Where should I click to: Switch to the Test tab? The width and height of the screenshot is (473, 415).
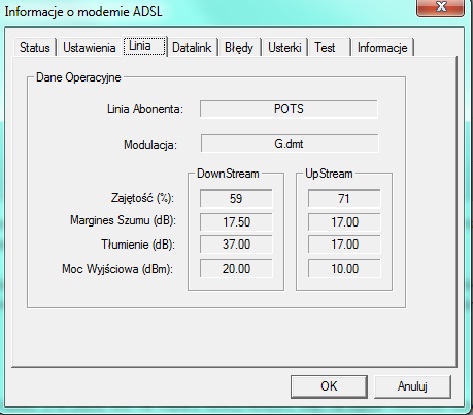click(x=328, y=47)
